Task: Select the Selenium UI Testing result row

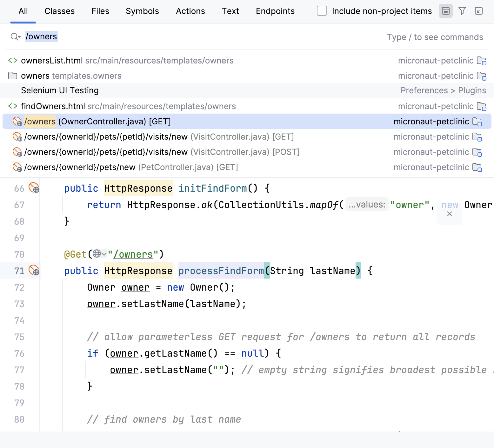Action: tap(60, 91)
